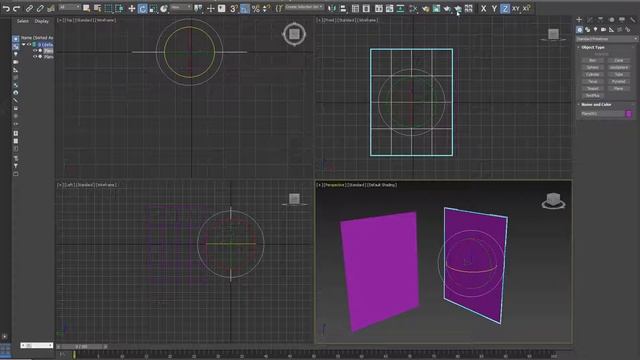640x360 pixels.
Task: Click the ViewCube in the Perspective viewport
Action: tap(553, 200)
